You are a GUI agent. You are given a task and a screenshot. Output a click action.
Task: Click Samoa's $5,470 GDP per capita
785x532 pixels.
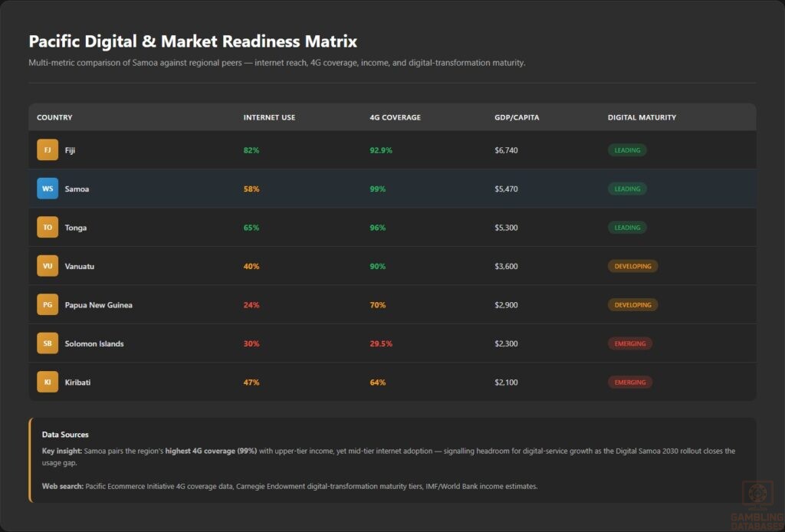tap(506, 189)
